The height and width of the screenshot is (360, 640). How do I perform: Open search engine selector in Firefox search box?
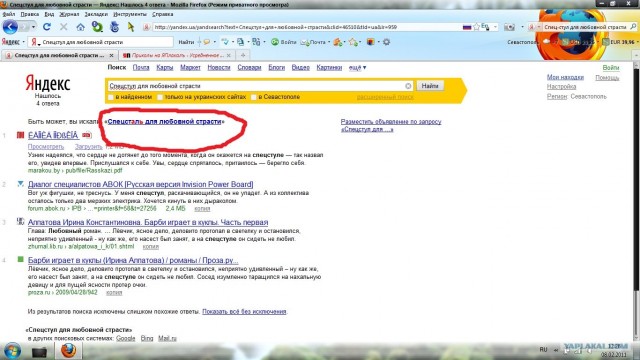[x=535, y=27]
